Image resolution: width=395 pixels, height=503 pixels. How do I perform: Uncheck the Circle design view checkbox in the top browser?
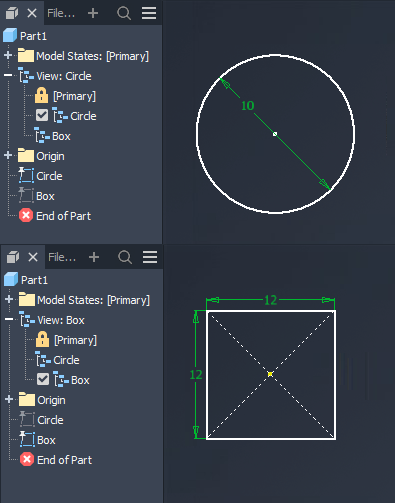(42, 115)
